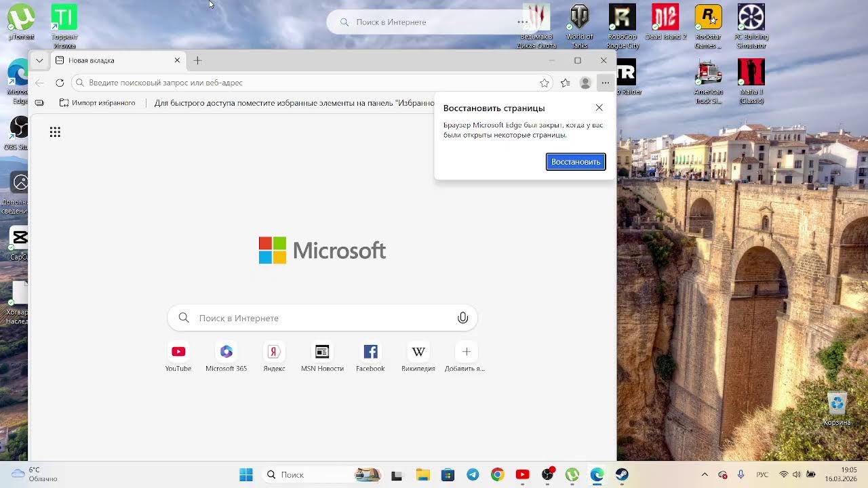Refresh the Edge page
Viewport: 868px width, 488px height.
pyautogui.click(x=60, y=83)
